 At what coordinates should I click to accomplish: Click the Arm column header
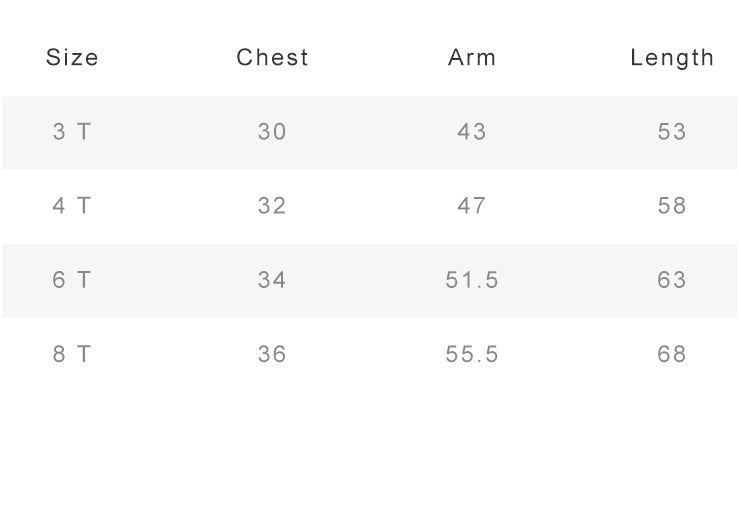(x=472, y=58)
